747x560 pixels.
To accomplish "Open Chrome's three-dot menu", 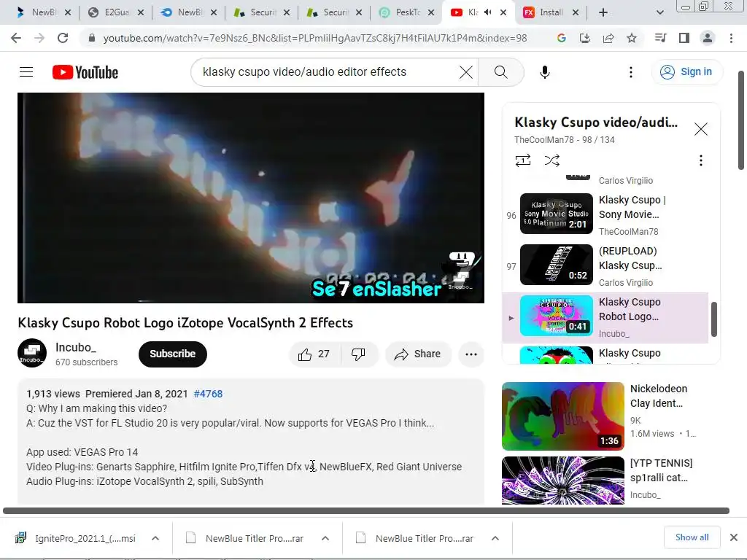I will 731,38.
